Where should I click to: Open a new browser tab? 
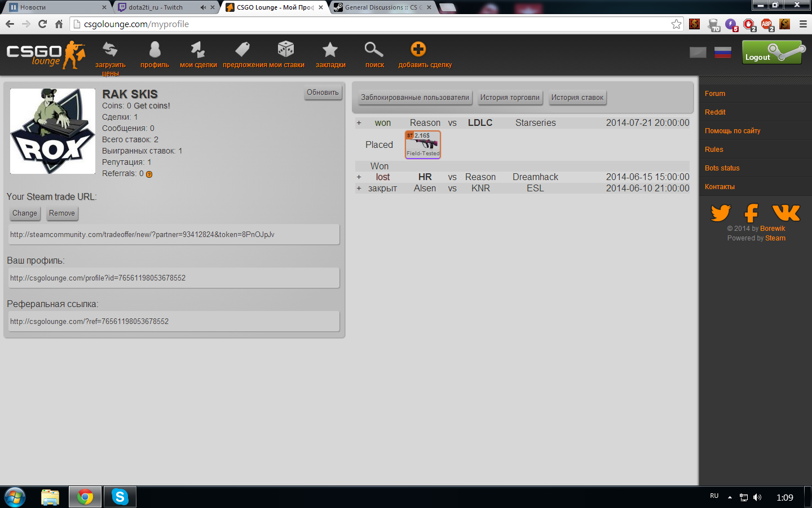[x=447, y=7]
